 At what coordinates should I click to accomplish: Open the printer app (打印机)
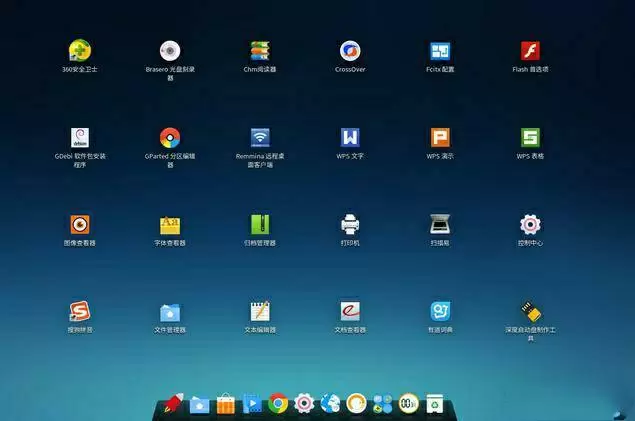(x=350, y=225)
